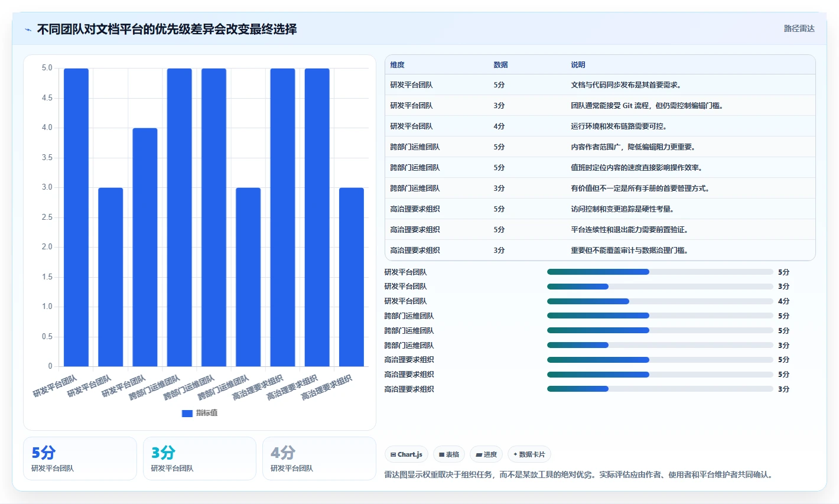
Task: Open the 3分 研发平台团队 data card
Action: click(x=200, y=459)
